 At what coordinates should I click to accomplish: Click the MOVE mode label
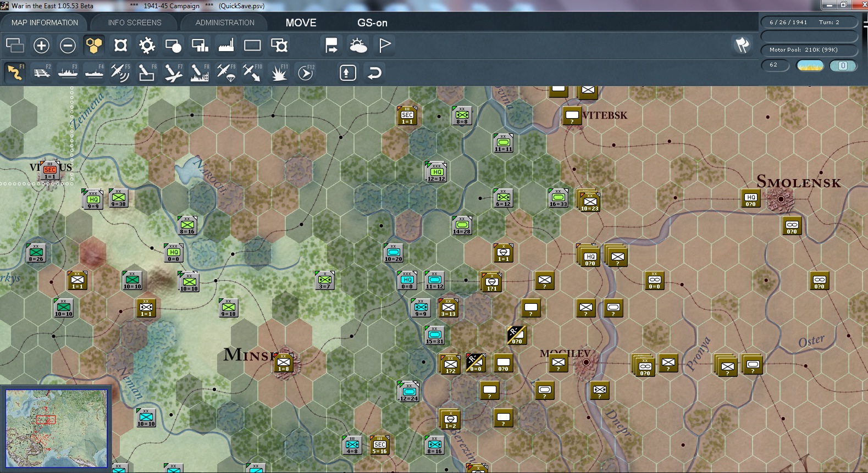tap(301, 23)
